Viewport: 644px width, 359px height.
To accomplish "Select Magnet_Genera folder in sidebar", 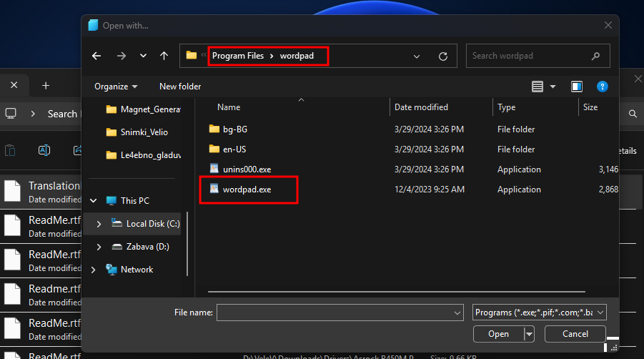I will click(143, 109).
